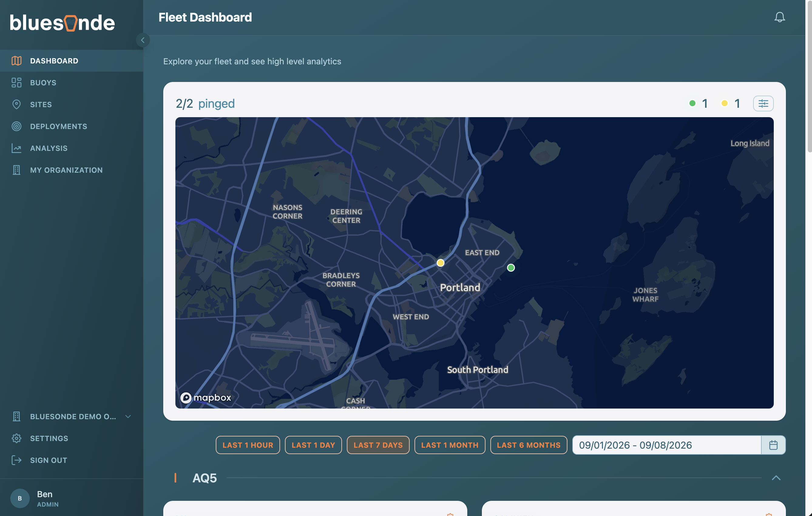This screenshot has height=516, width=812.
Task: Filter by green status count indicator
Action: coord(699,103)
